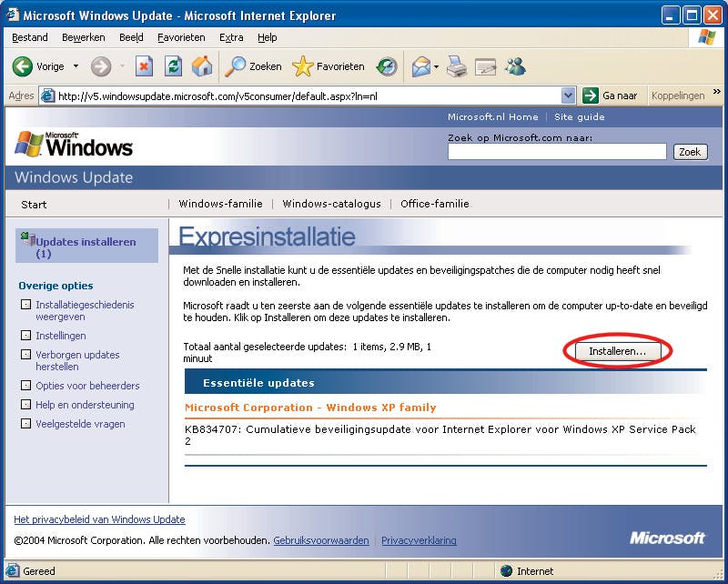
Task: Click the Windows flag logo in menu bar
Action: click(707, 37)
